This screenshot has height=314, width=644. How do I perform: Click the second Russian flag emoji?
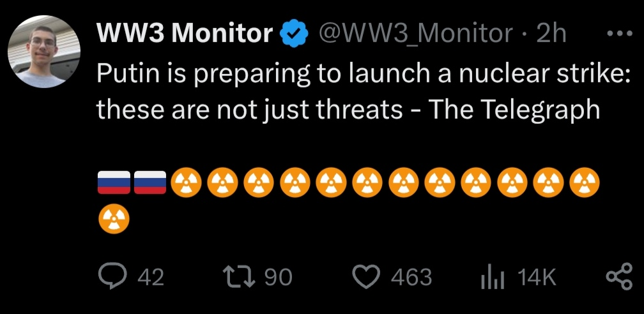pos(150,183)
